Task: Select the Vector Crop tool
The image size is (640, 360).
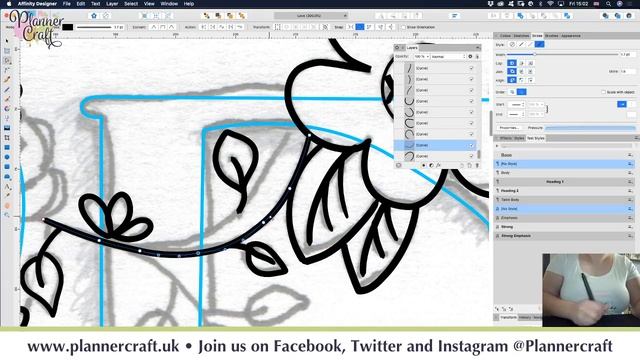Action: (7, 138)
